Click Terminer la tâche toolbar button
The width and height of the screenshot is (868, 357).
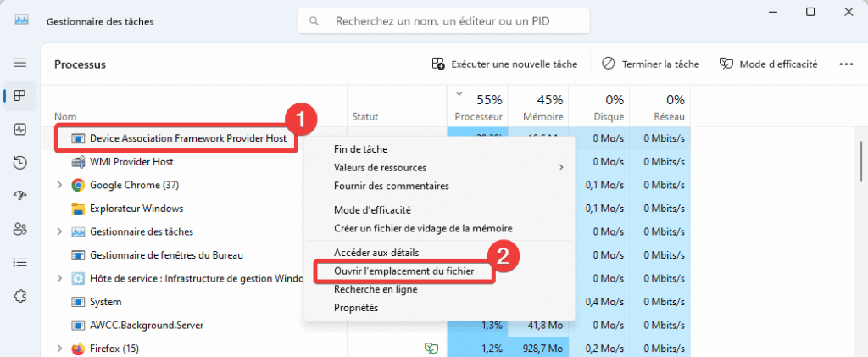click(650, 64)
